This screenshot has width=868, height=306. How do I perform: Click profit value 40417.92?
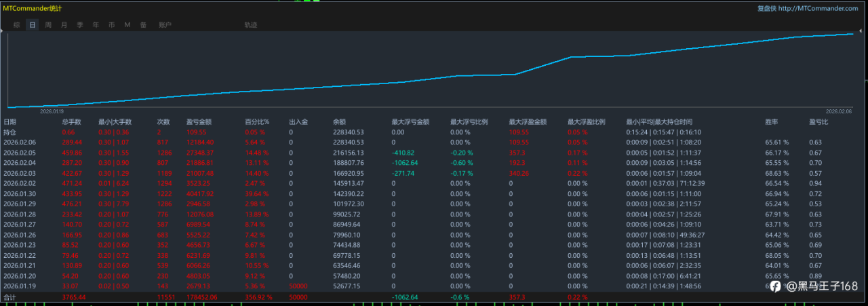click(x=200, y=193)
